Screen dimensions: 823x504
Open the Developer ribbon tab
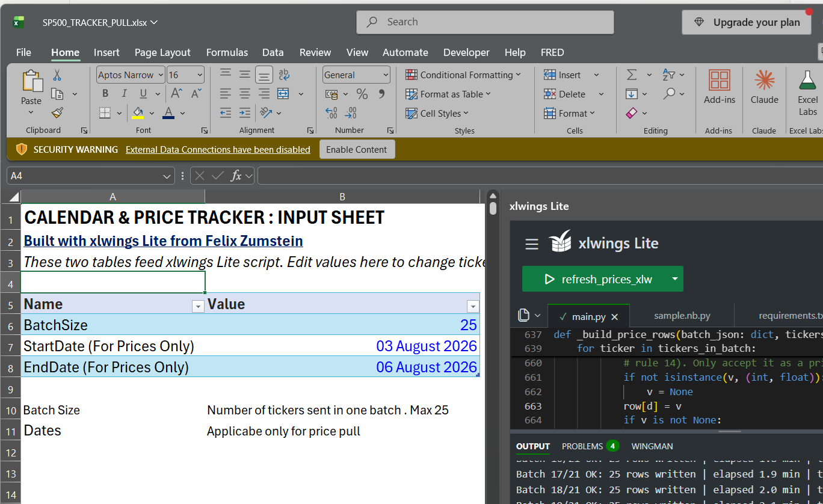coord(466,52)
